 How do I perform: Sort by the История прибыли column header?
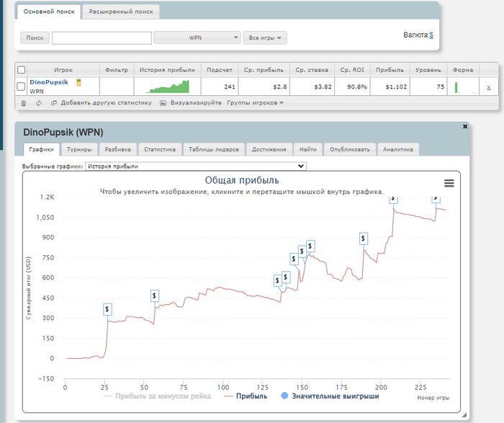click(x=167, y=70)
